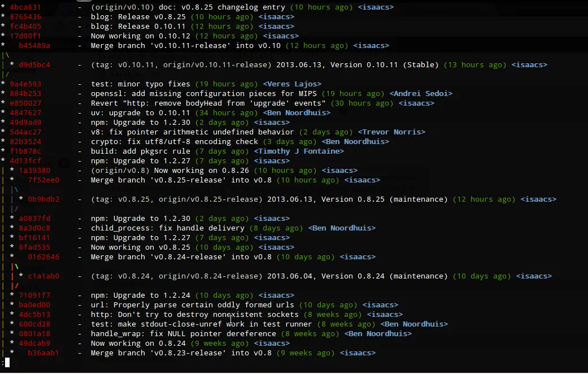Image resolution: width=588 pixels, height=374 pixels.
Task: Select commit hash 4dc5b13
Action: 34,315
